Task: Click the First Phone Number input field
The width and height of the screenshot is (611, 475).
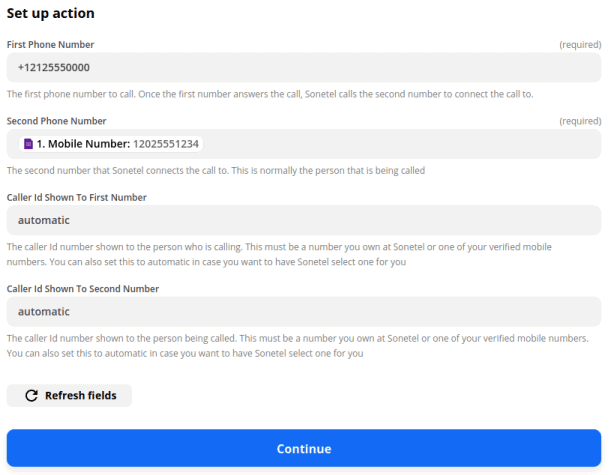Action: coord(303,68)
